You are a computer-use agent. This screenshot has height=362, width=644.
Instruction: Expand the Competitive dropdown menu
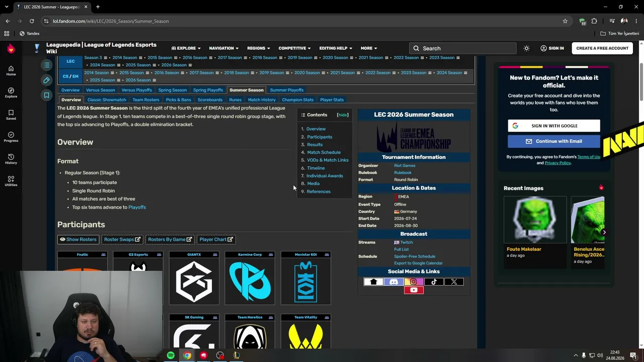(295, 48)
